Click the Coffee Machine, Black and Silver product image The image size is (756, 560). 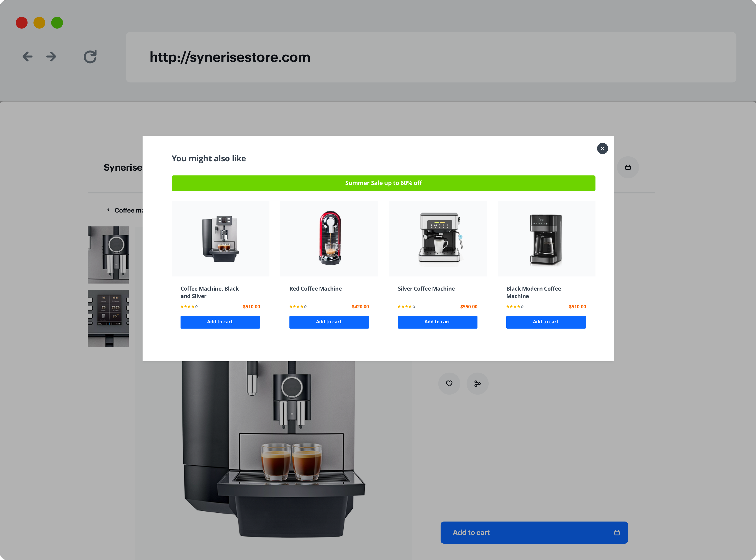[220, 239]
